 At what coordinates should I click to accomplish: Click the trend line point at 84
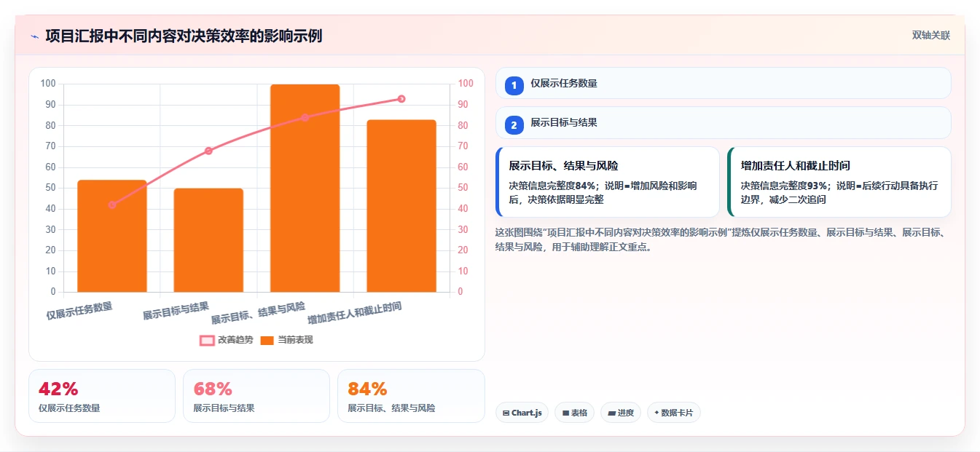[305, 117]
